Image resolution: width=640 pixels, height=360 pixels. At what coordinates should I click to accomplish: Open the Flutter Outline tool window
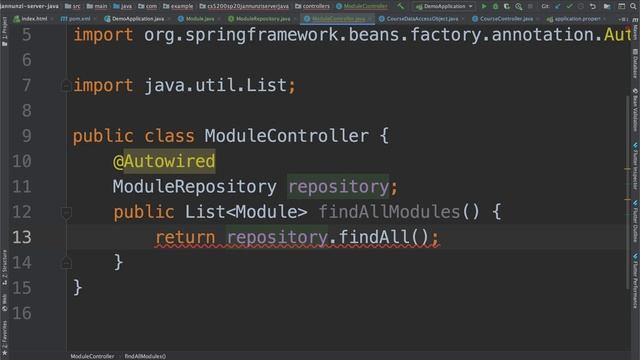(x=636, y=221)
